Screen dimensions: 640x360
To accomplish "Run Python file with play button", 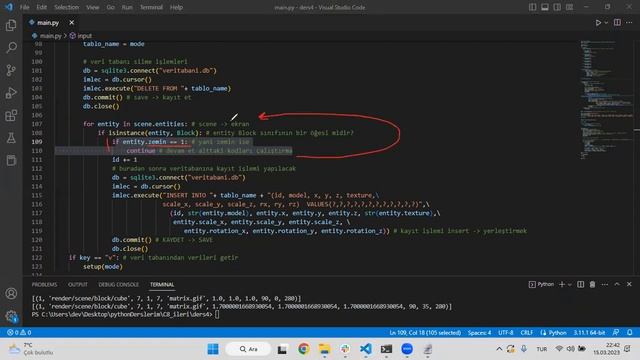I will (598, 22).
